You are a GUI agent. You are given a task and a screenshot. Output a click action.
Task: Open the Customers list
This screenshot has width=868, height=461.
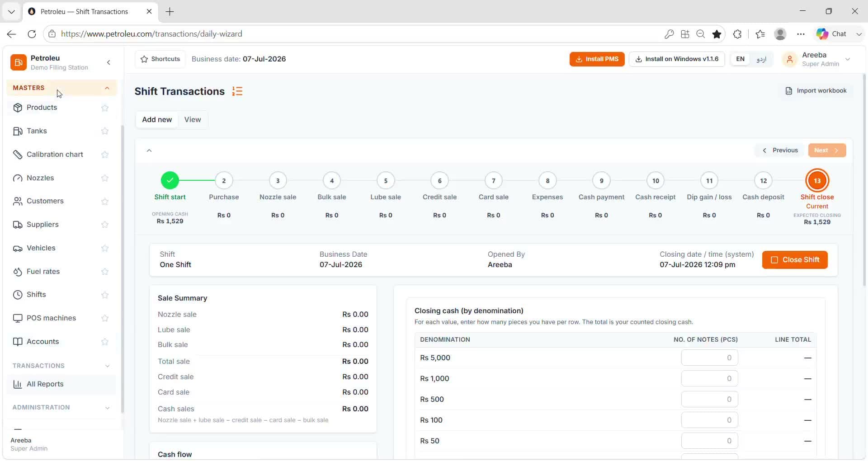pyautogui.click(x=45, y=201)
